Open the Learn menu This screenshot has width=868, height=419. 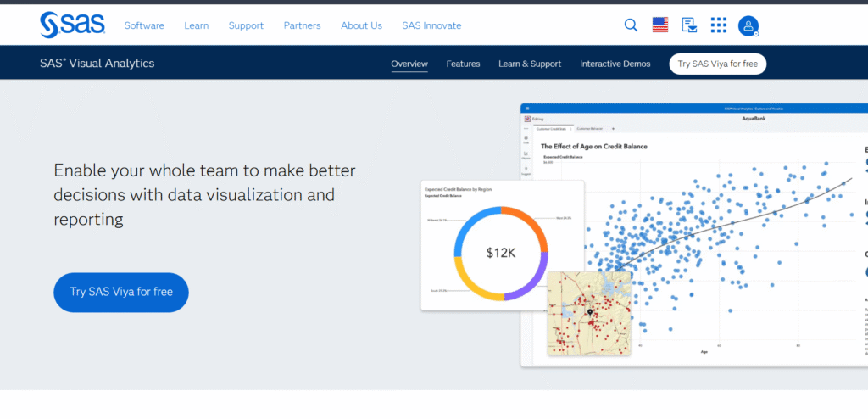pyautogui.click(x=197, y=25)
